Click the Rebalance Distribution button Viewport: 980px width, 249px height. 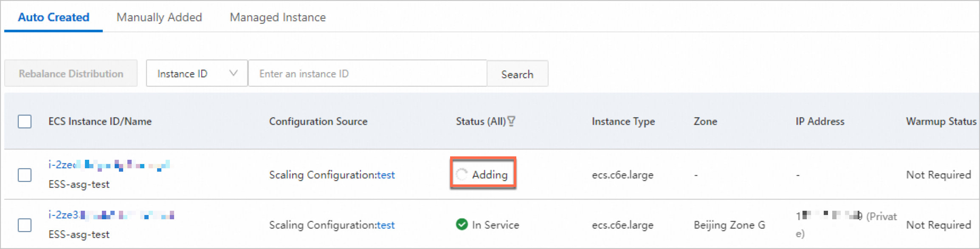71,74
